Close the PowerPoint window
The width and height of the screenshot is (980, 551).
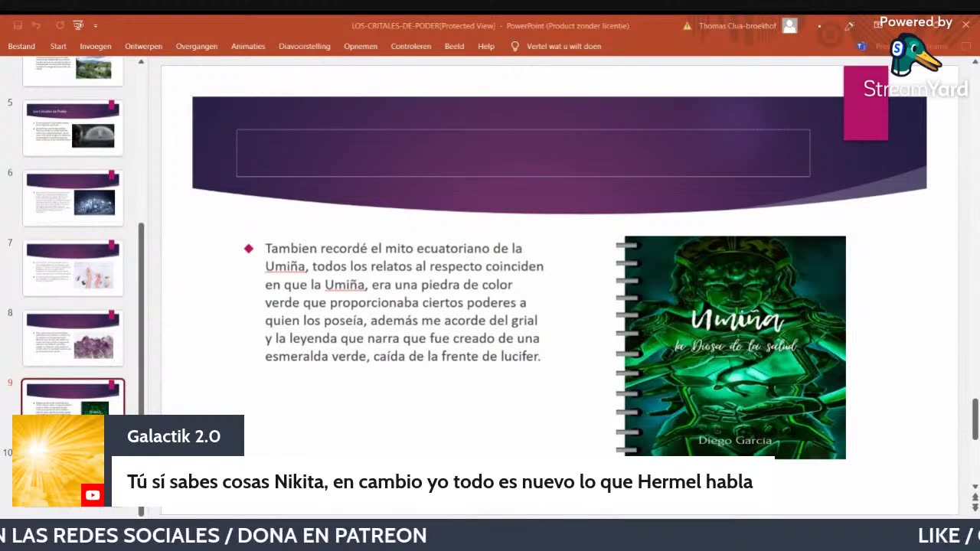965,25
